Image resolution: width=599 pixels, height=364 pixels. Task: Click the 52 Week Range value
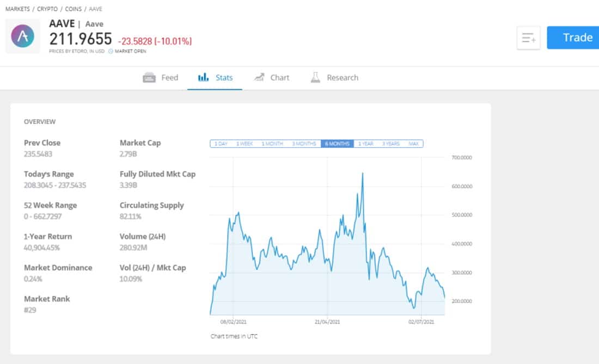[x=43, y=217]
